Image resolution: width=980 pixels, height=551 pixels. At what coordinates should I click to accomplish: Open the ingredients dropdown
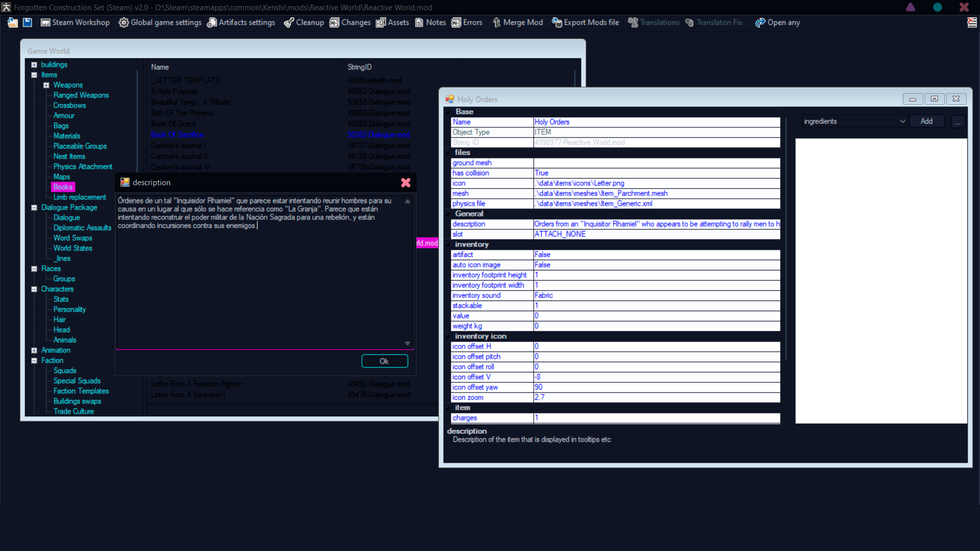click(902, 121)
